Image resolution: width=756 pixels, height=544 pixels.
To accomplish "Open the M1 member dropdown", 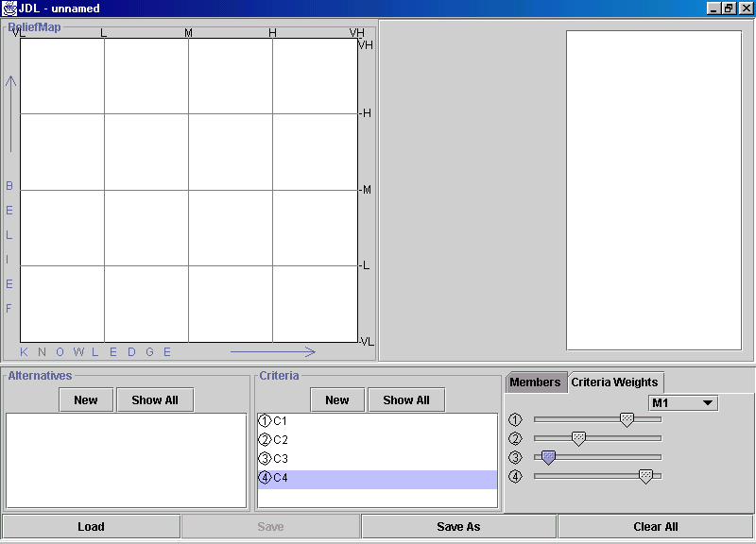I will 682,403.
